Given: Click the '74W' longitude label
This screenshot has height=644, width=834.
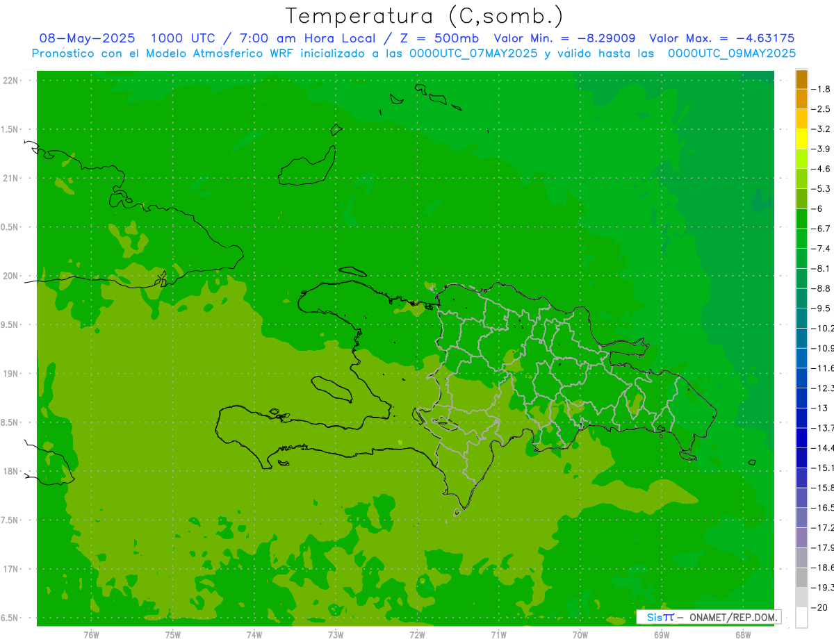Looking at the screenshot, I should coord(254,635).
